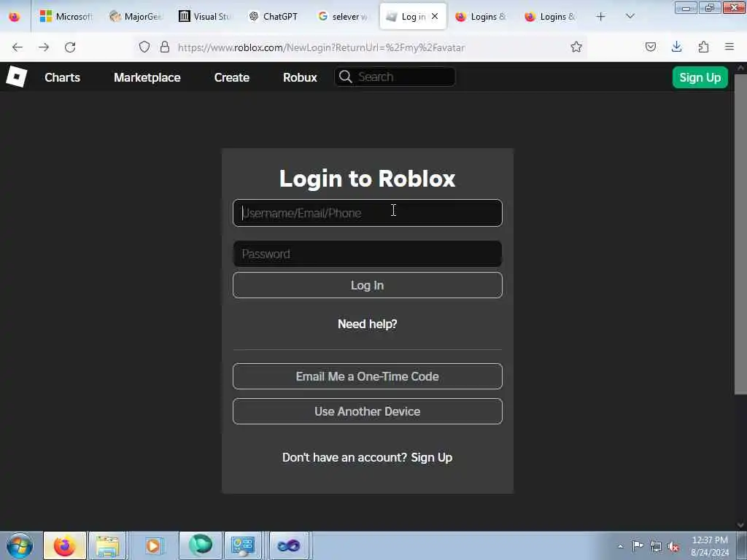The width and height of the screenshot is (747, 560).
Task: Switch to the last Logins & tab
Action: coord(550,17)
